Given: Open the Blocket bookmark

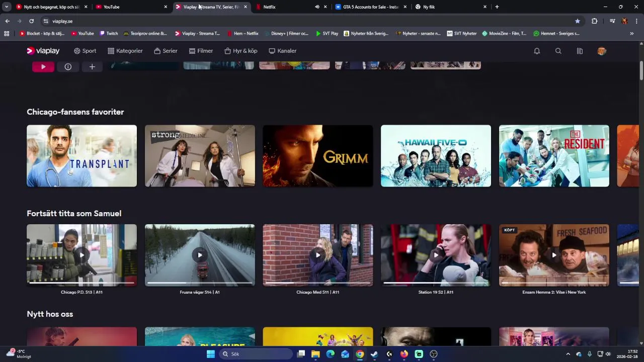Looking at the screenshot, I should click(x=42, y=34).
